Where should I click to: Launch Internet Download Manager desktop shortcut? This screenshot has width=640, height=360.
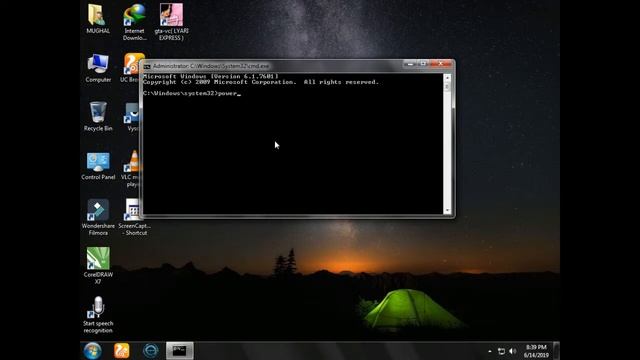tap(134, 22)
